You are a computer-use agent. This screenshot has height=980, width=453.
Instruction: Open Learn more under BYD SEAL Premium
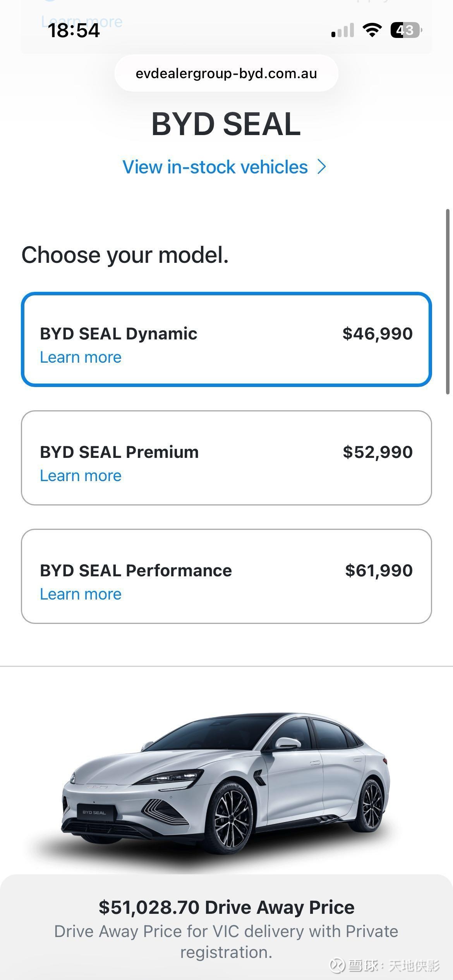click(81, 476)
